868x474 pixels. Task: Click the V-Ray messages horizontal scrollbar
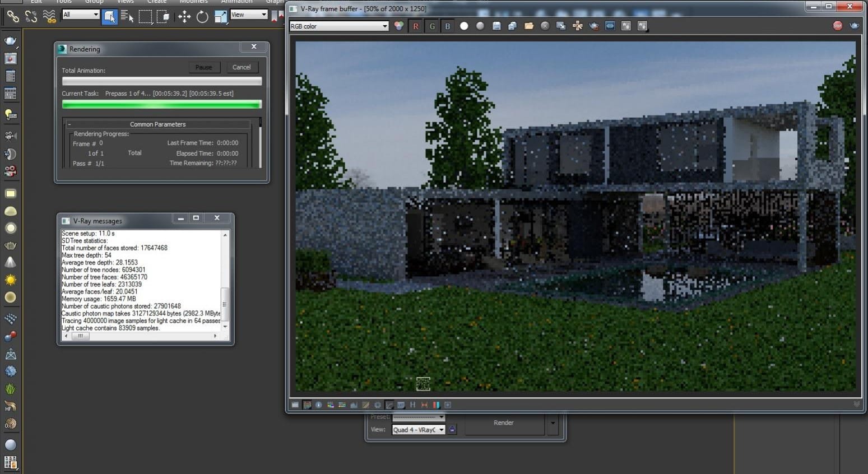pos(140,336)
